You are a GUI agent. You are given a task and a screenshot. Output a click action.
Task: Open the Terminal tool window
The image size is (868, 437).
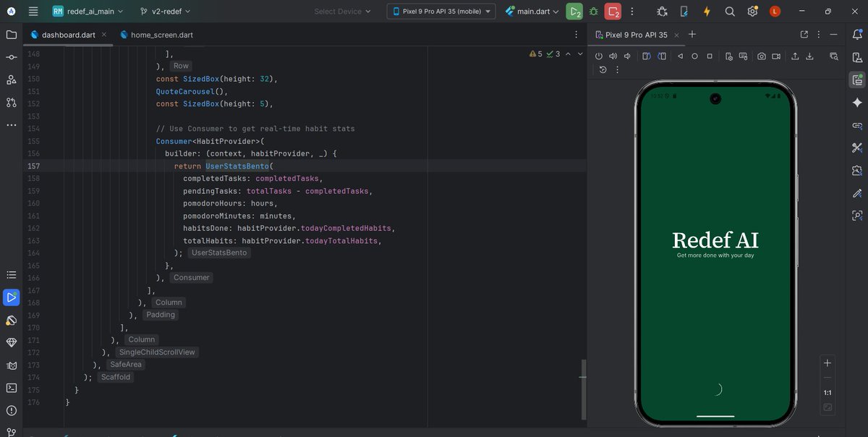[x=11, y=388]
